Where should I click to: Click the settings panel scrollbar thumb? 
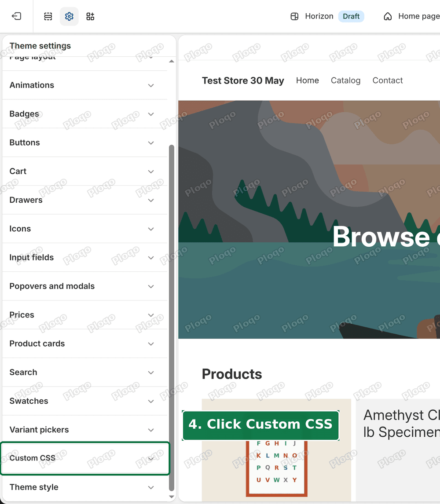point(172,318)
